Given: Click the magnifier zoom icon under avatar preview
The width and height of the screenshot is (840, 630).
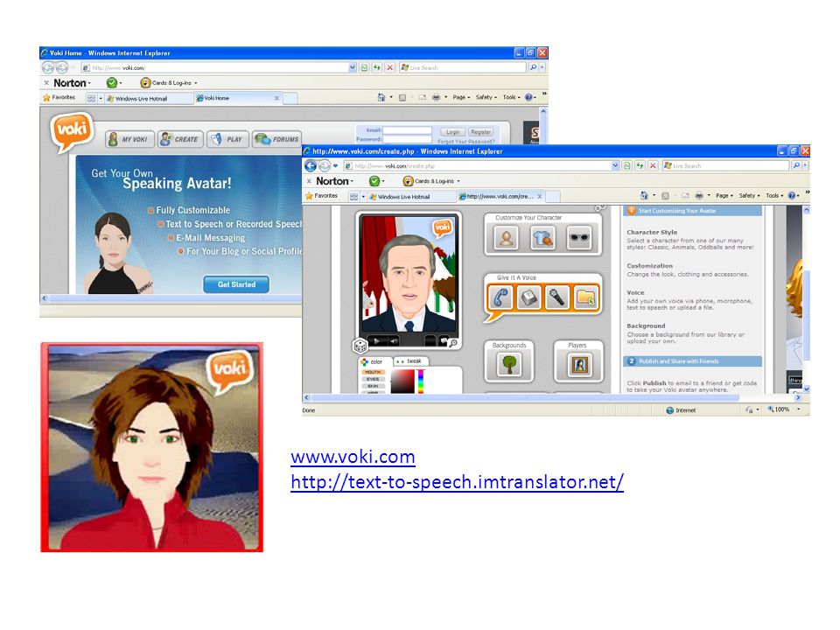Looking at the screenshot, I should click(x=453, y=343).
